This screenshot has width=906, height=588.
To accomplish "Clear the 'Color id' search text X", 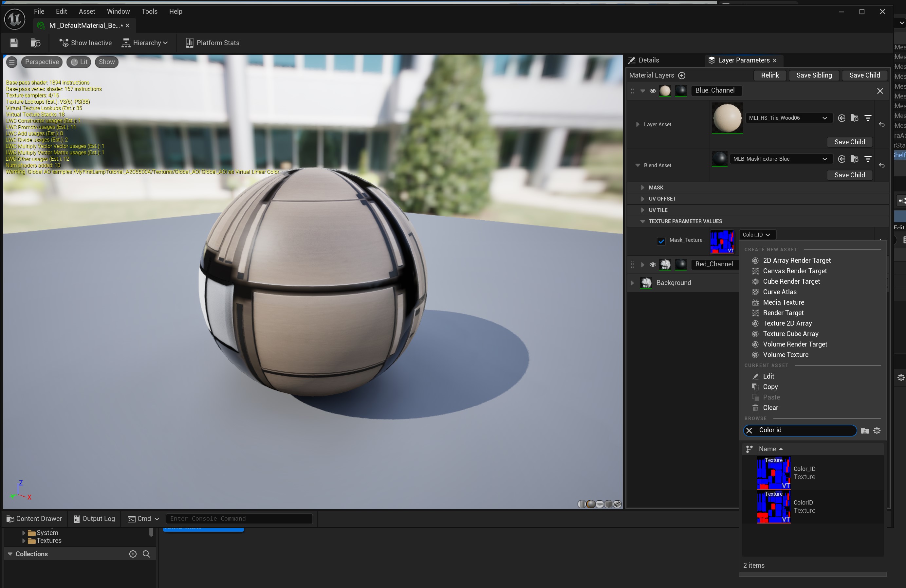I will point(749,431).
